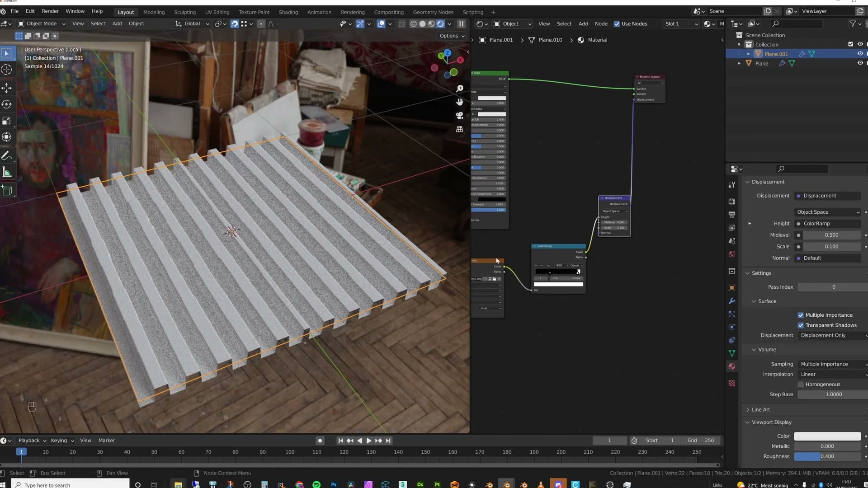Screen dimensions: 868x488
Task: Open the Global transform orientation dropdown
Action: tap(192, 24)
